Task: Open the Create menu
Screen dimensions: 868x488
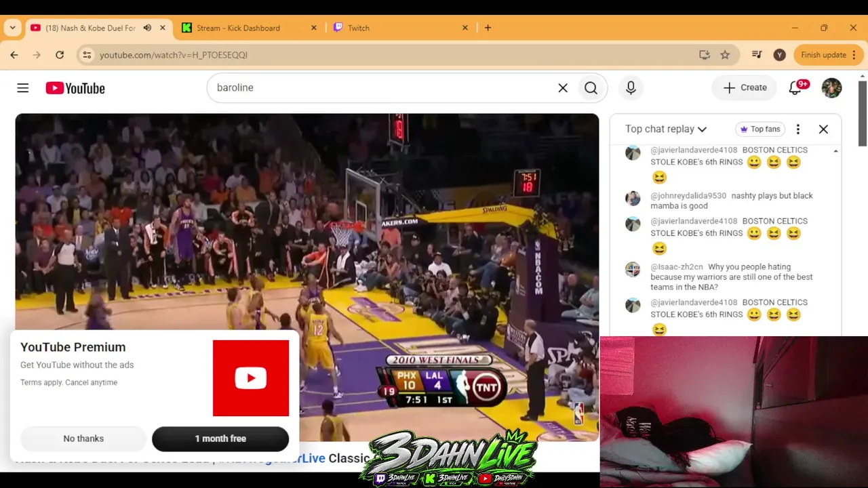Action: click(x=745, y=87)
